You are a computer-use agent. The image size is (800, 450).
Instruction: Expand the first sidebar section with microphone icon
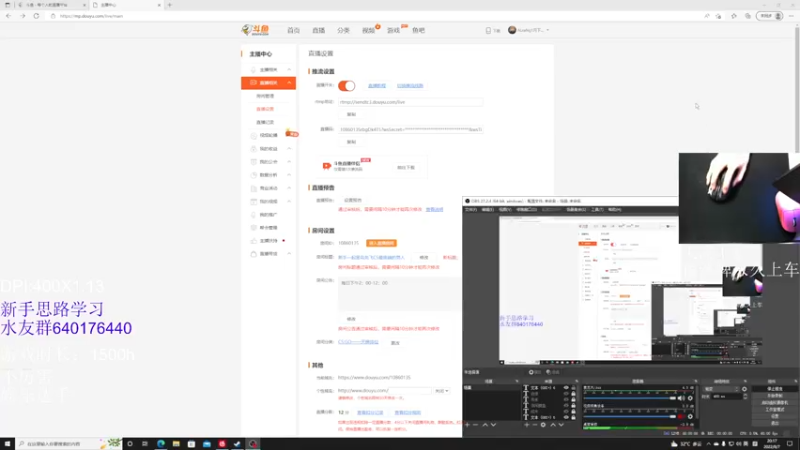289,69
